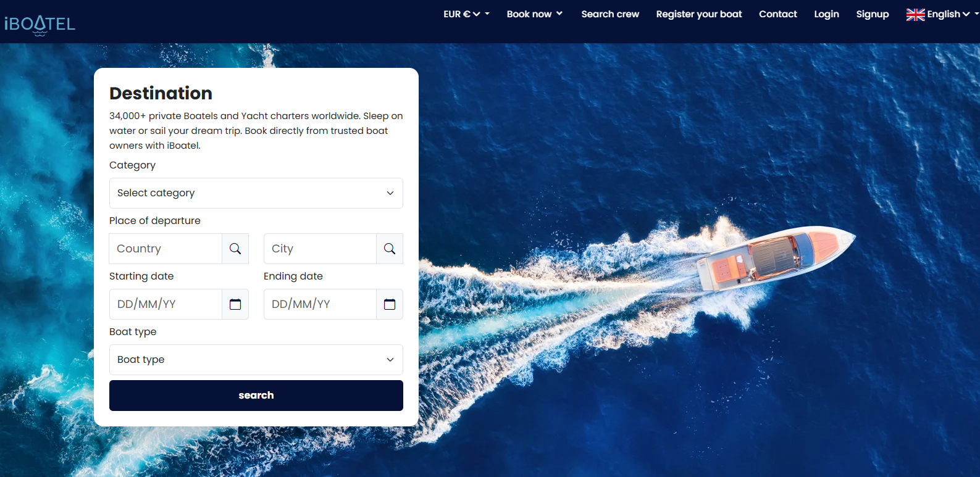Select the Starting date DD/MM/YY field
The image size is (980, 477).
(165, 304)
